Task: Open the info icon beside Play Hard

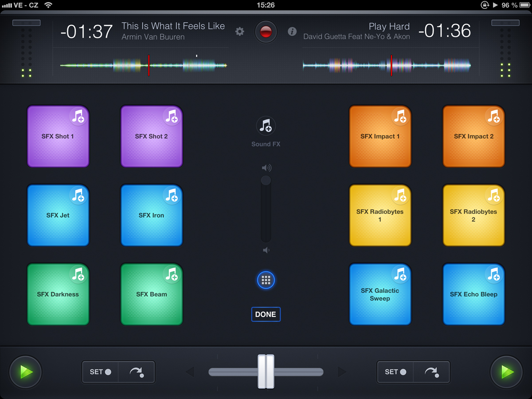Action: click(x=292, y=31)
